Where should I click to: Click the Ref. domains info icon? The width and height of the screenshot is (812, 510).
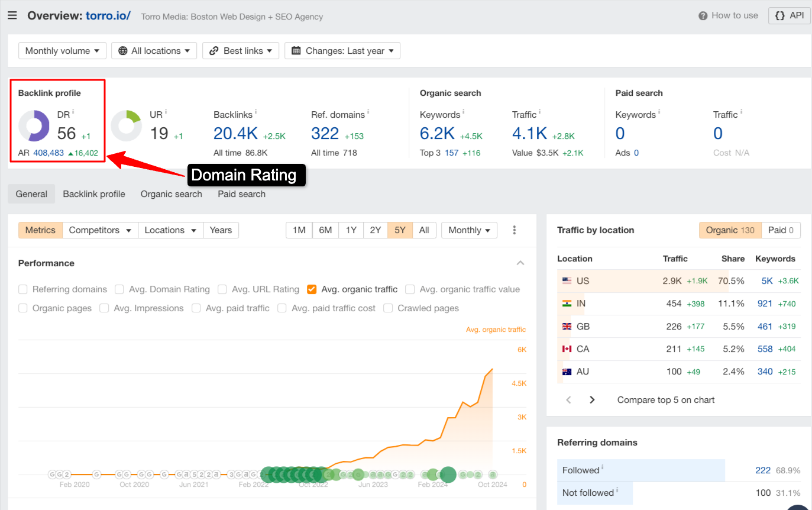pyautogui.click(x=368, y=112)
